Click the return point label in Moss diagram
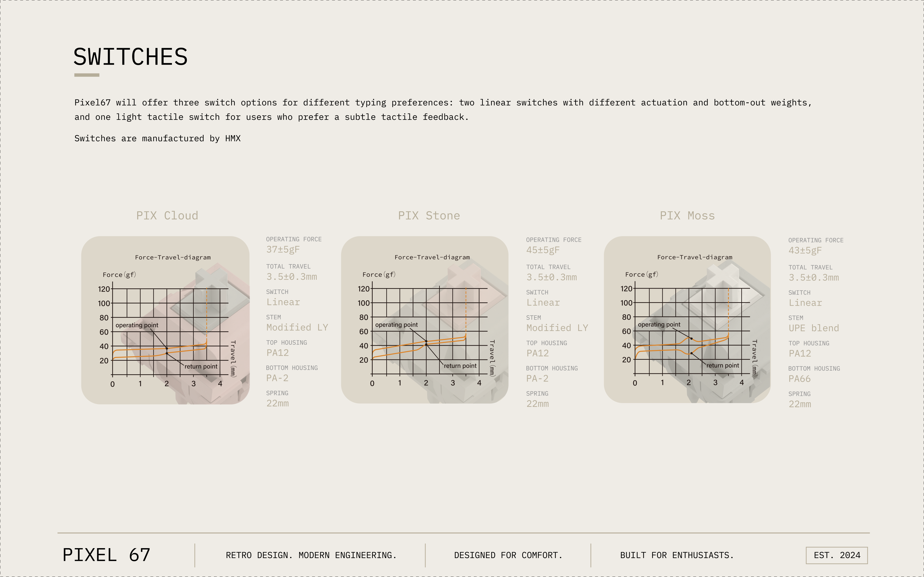Image resolution: width=924 pixels, height=577 pixels. [x=723, y=366]
